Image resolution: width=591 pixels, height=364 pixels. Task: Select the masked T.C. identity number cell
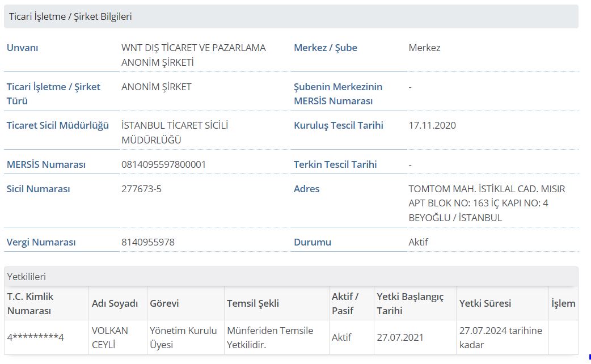pos(35,337)
